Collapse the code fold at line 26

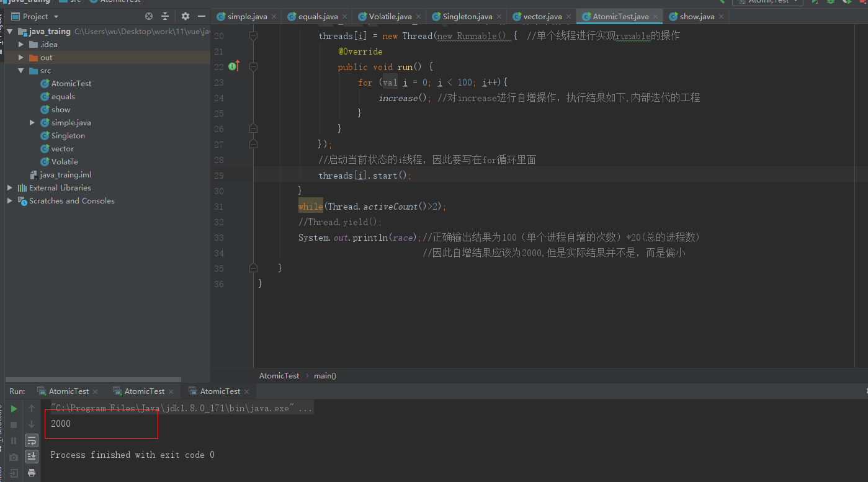253,128
